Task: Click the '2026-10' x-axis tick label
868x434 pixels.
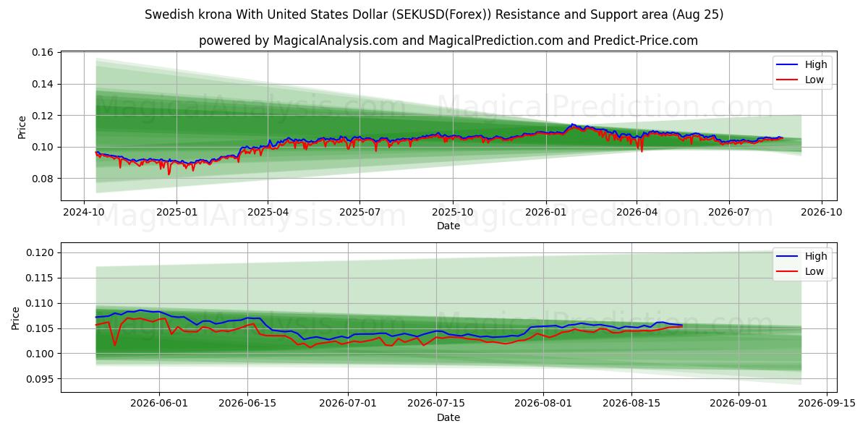Action: (x=821, y=213)
